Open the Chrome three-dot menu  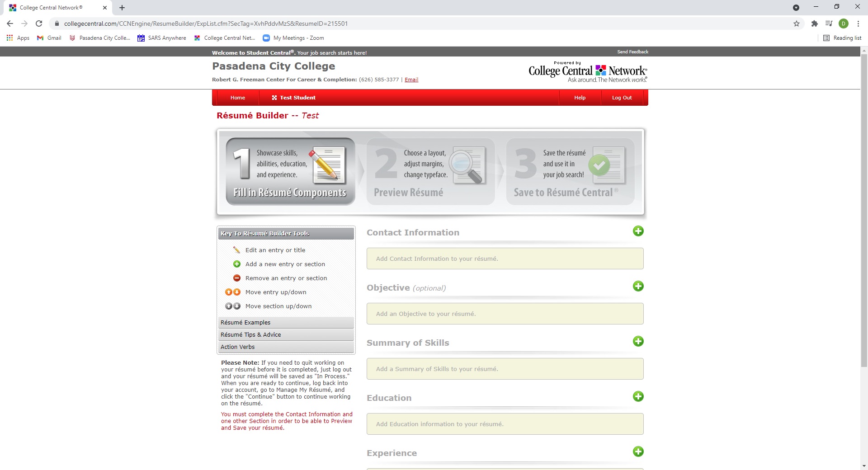858,23
